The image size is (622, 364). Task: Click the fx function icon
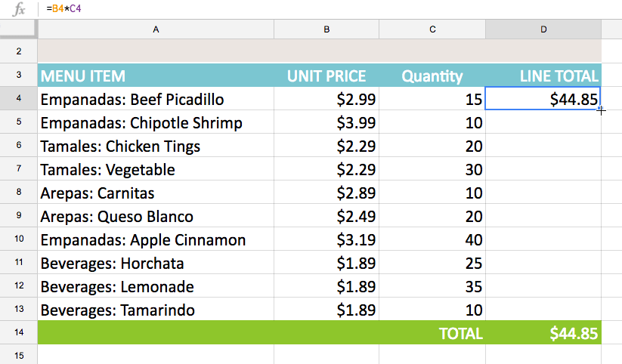(20, 10)
